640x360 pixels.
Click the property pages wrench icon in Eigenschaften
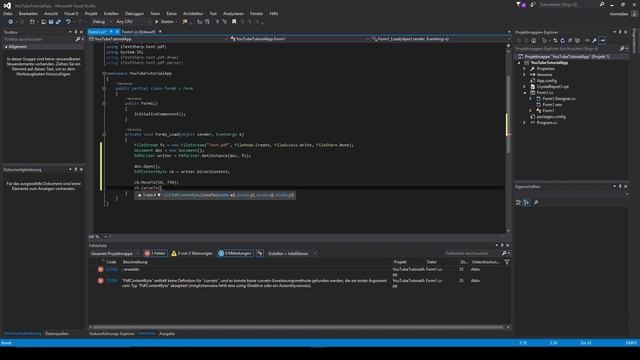[x=536, y=202]
